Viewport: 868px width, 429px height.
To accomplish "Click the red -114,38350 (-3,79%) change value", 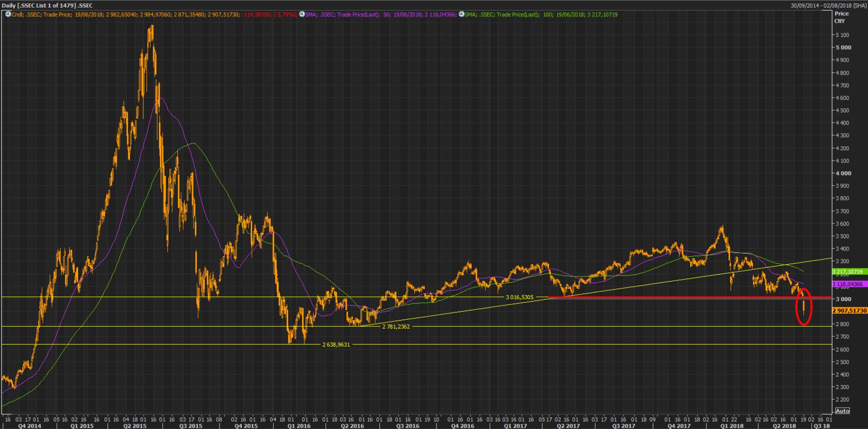I will 270,15.
